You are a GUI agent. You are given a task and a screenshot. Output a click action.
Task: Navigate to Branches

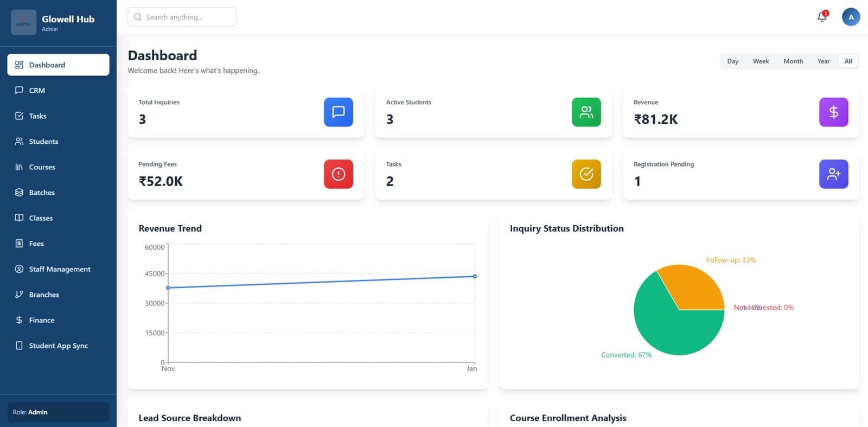point(58,294)
